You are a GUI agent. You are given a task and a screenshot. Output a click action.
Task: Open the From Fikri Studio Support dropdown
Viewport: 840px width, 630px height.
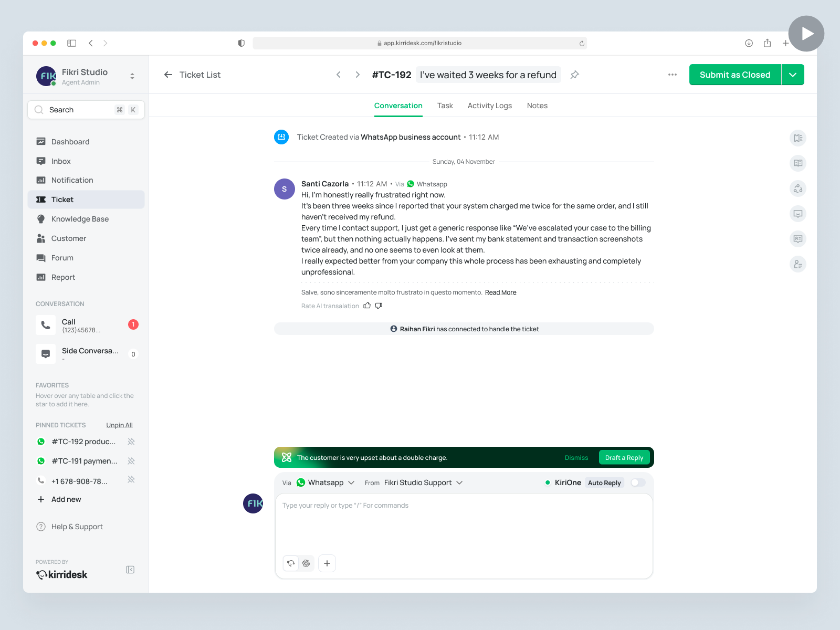tap(423, 482)
